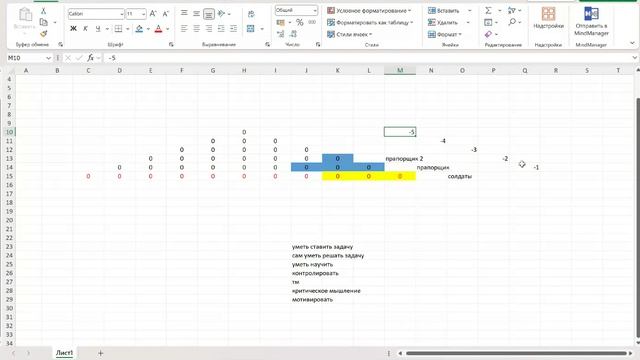Click Отправить в MindManager button

(x=591, y=21)
